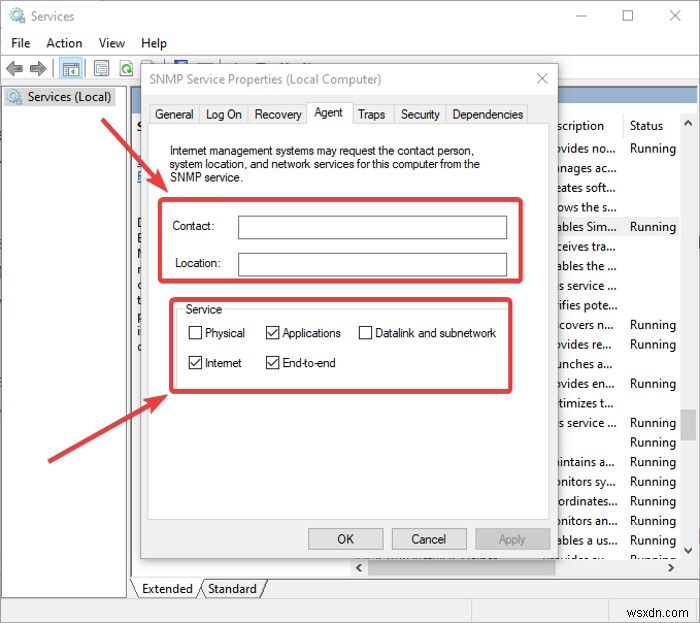This screenshot has width=700, height=623.
Task: Click the partially hidden Description column header
Action: point(588,125)
